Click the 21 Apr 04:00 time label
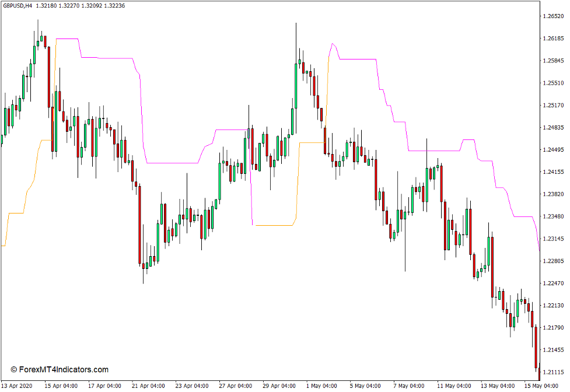 click(x=149, y=386)
